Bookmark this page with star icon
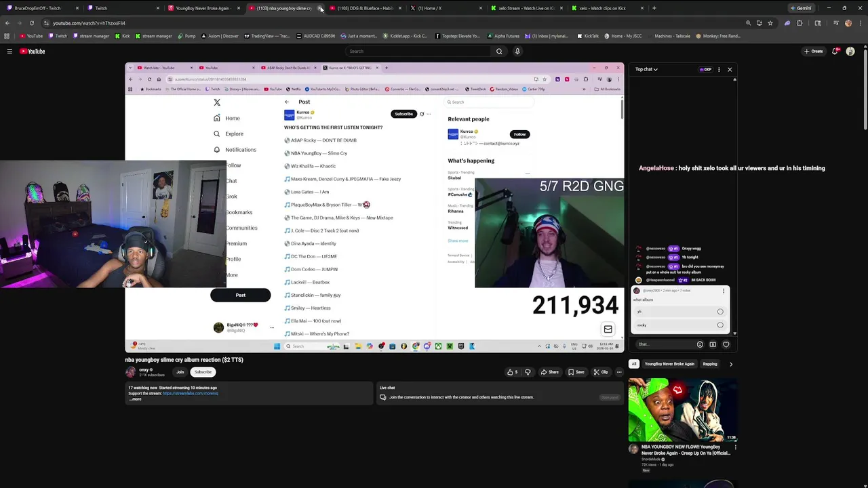Viewport: 868px width, 488px height. [770, 23]
